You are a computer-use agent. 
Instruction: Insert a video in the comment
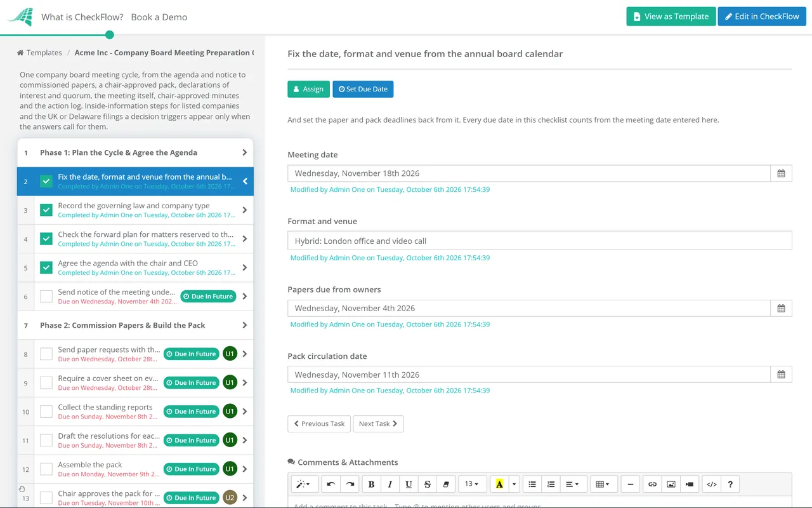click(690, 484)
